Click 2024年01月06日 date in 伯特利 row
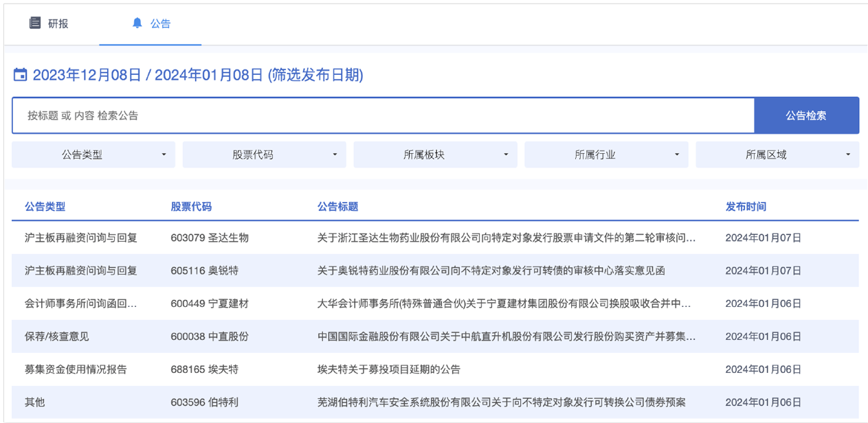The height and width of the screenshot is (423, 868). [x=764, y=402]
